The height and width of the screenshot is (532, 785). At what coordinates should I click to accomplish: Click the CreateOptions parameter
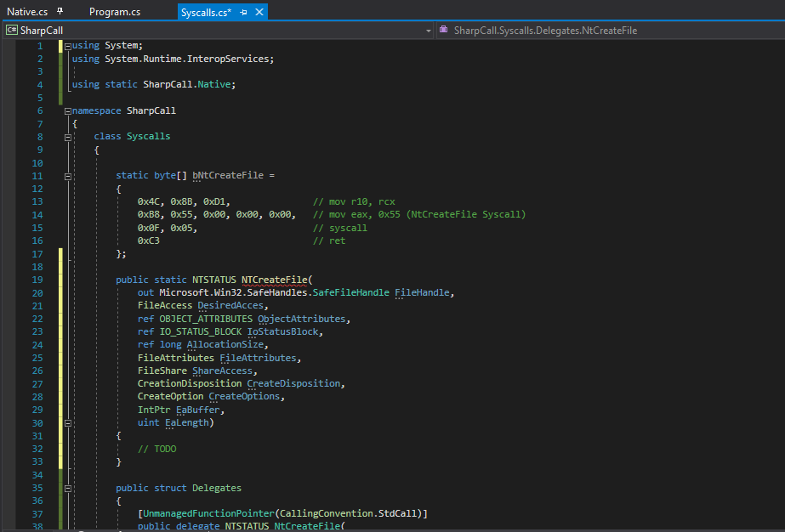point(244,396)
